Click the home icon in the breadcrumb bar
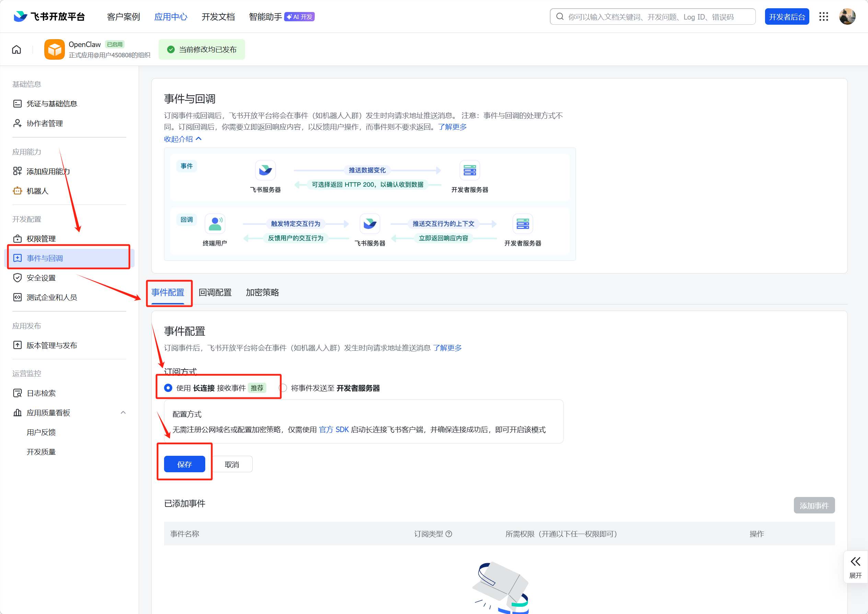 tap(16, 49)
